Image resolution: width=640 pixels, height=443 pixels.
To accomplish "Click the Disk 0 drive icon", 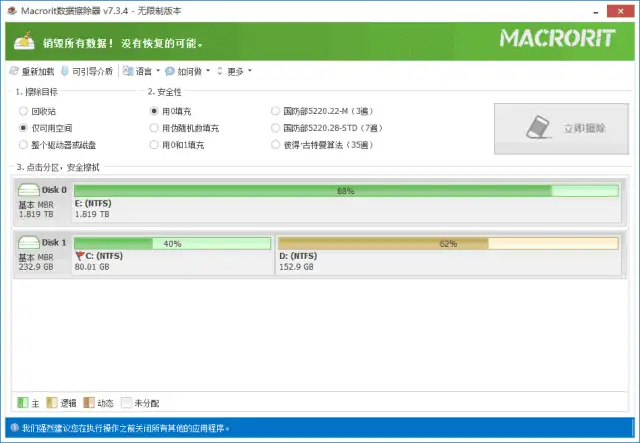I will [x=29, y=190].
